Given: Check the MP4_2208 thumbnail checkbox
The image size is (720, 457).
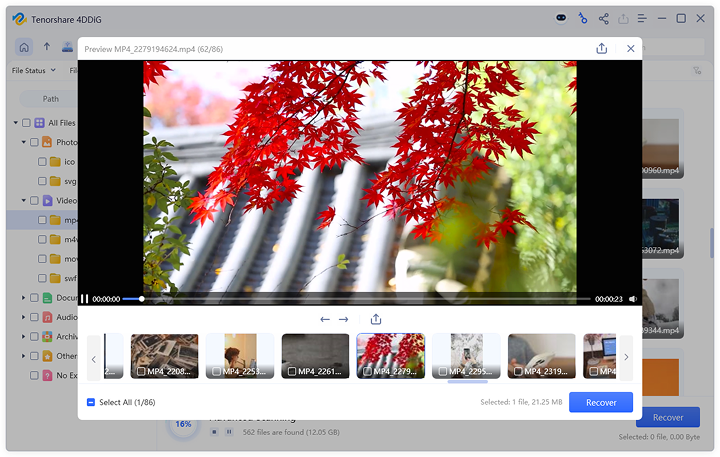Looking at the screenshot, I should (x=140, y=372).
